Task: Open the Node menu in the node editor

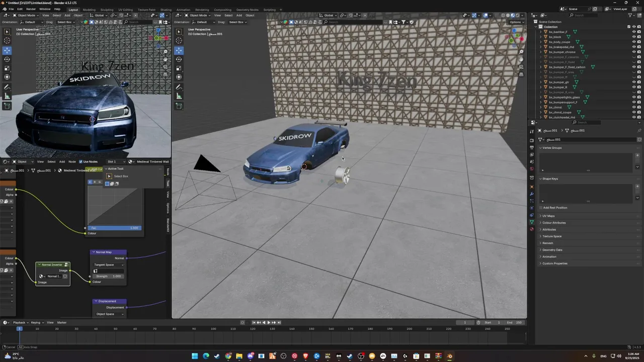Action: tap(72, 161)
